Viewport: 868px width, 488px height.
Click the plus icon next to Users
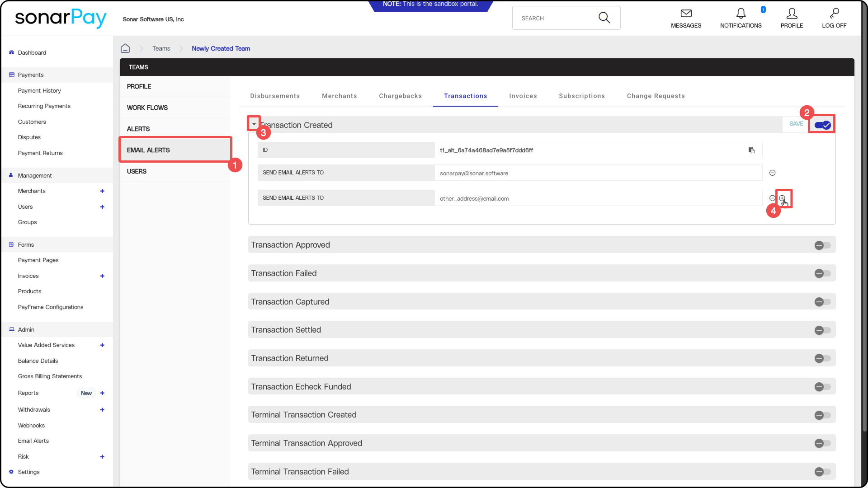click(102, 207)
